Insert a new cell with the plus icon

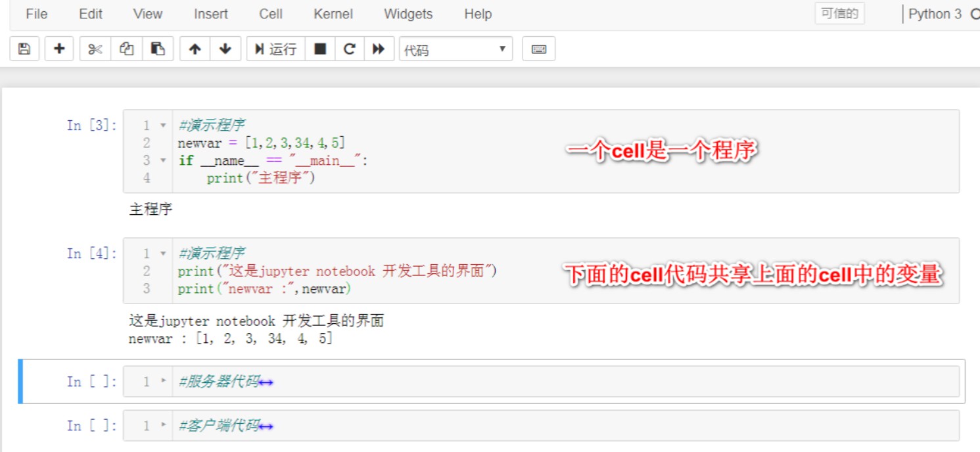59,49
